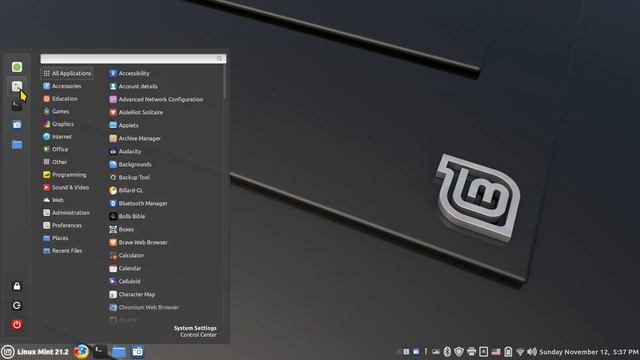
Task: Select the Education category
Action: coord(60,99)
